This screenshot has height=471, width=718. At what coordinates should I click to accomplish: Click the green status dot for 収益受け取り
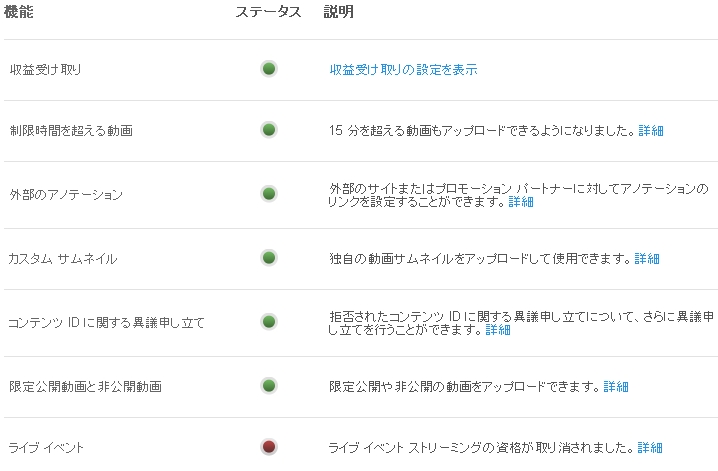coord(269,69)
